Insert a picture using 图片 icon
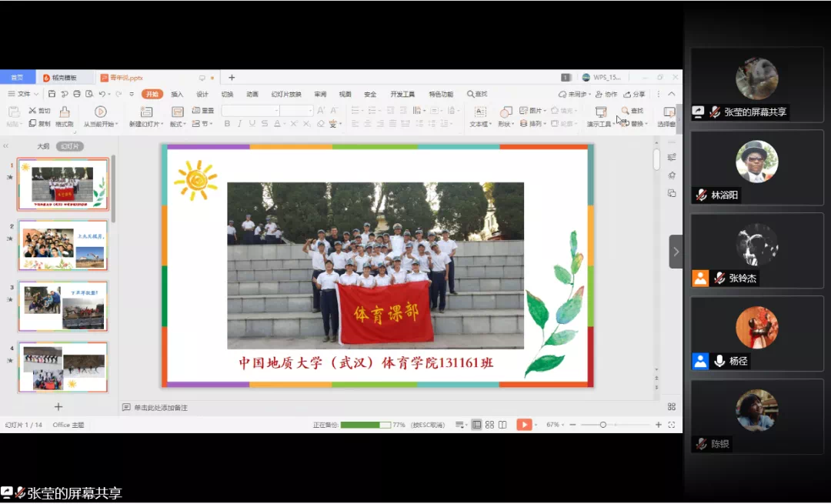Screen dimensions: 831x504 530,111
